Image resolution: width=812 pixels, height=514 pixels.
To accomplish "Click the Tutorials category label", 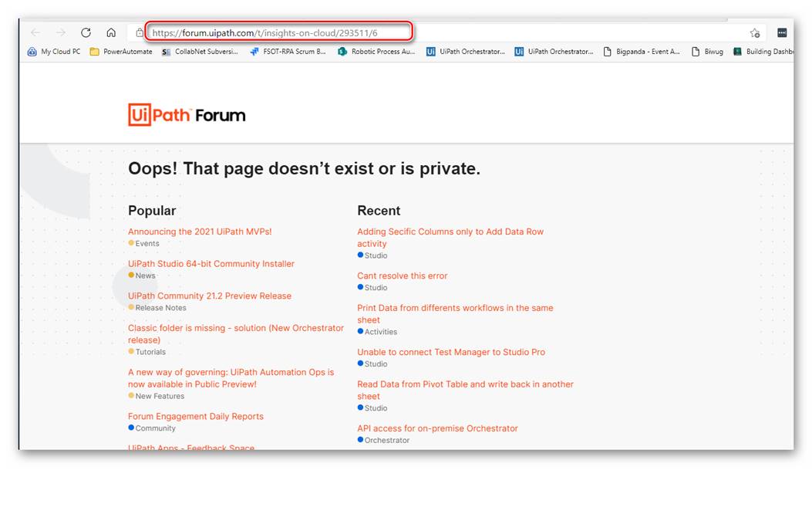I will click(147, 352).
